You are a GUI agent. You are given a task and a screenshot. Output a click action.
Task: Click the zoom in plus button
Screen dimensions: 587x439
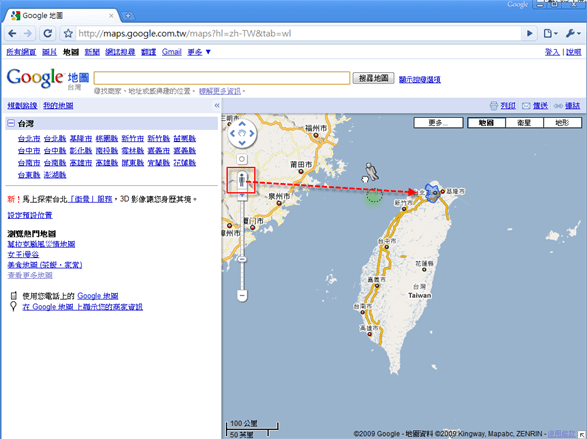tap(242, 195)
